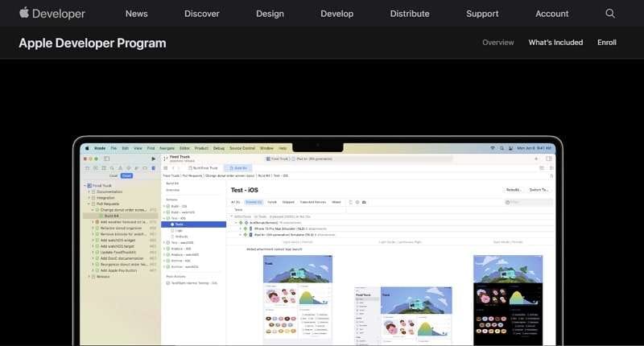Select the Build 84 row in navigator
The image size is (644, 346).
click(x=120, y=216)
